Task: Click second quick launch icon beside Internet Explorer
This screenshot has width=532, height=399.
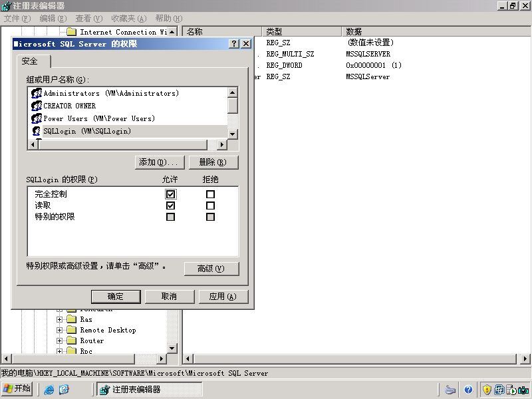Action: click(64, 390)
